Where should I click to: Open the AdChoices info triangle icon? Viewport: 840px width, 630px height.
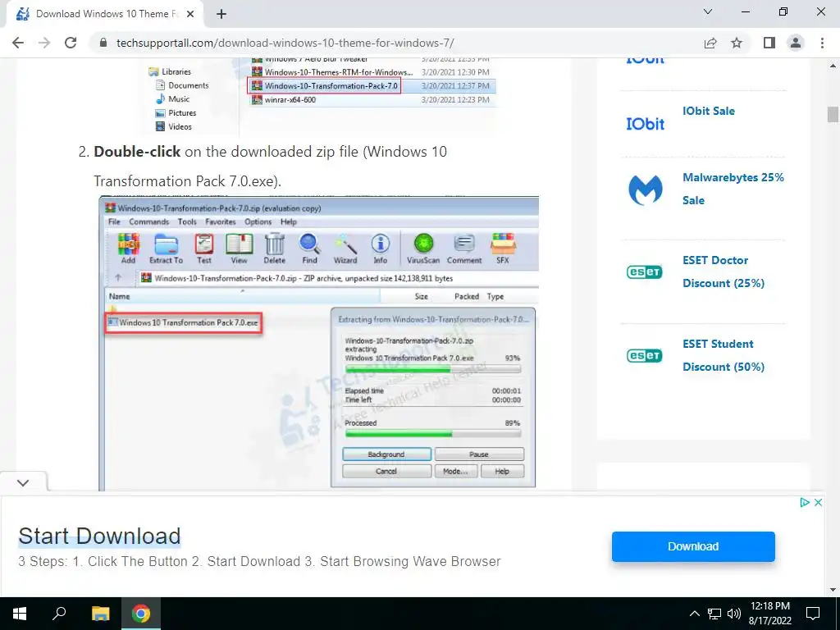(x=804, y=503)
